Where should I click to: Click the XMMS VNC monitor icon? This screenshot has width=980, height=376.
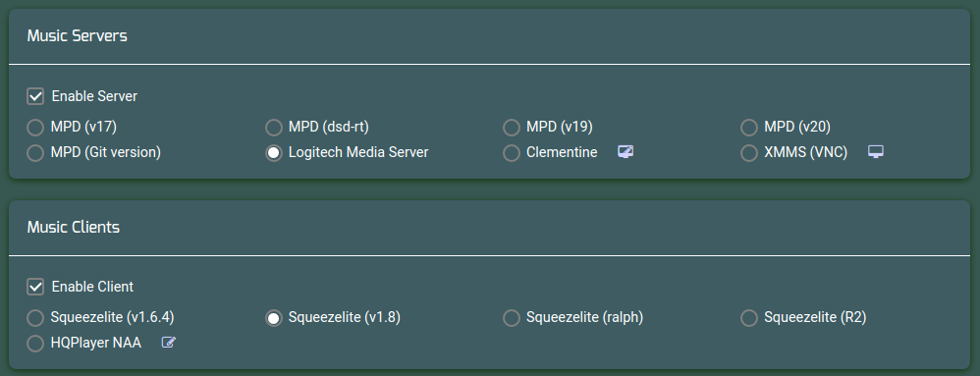(876, 152)
